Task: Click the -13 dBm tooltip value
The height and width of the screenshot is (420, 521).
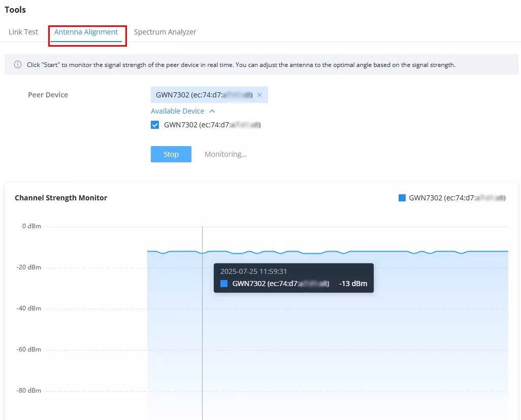Action: pos(353,284)
